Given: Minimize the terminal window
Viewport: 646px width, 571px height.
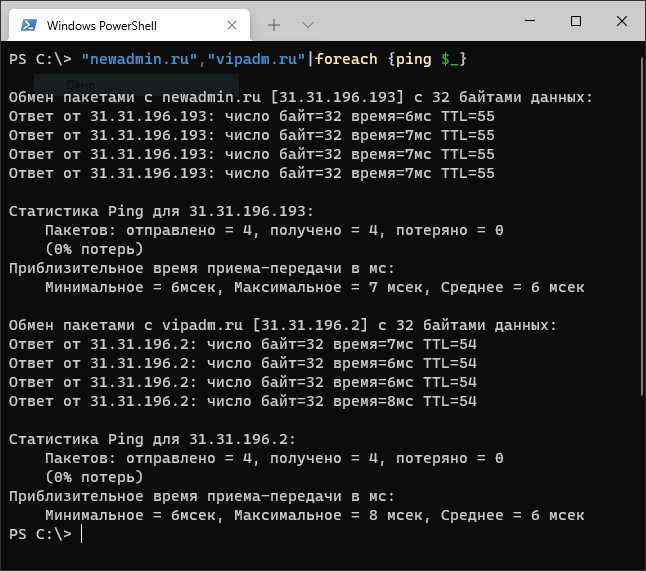Looking at the screenshot, I should 530,21.
